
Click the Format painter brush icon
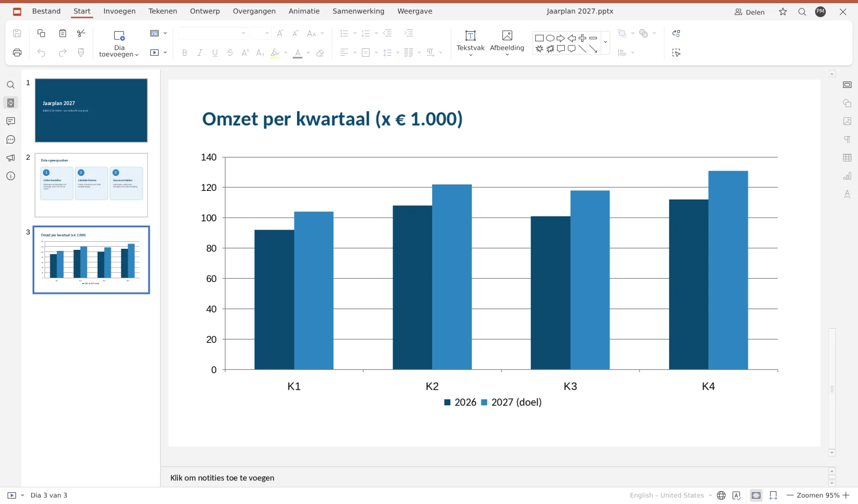[82, 53]
